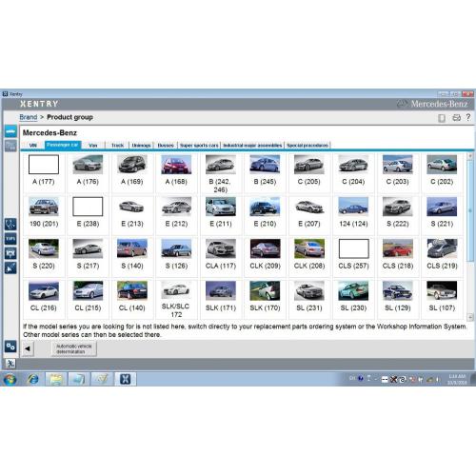Click the running-man exit icon

coord(10,364)
